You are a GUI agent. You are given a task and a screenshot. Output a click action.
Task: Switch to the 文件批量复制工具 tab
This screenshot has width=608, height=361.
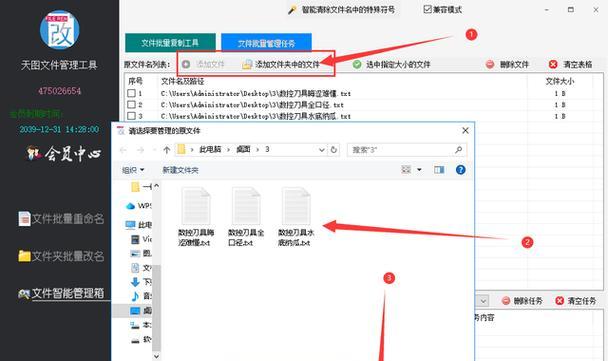(170, 43)
